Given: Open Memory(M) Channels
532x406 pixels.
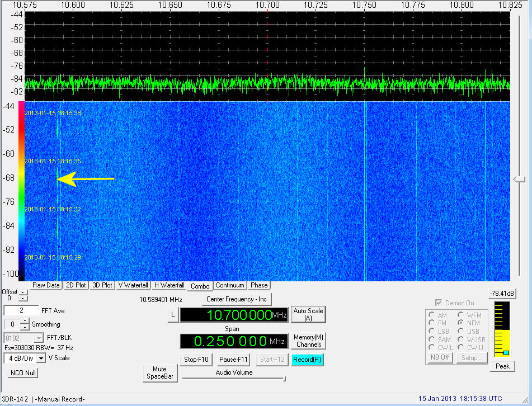Looking at the screenshot, I should coord(309,341).
